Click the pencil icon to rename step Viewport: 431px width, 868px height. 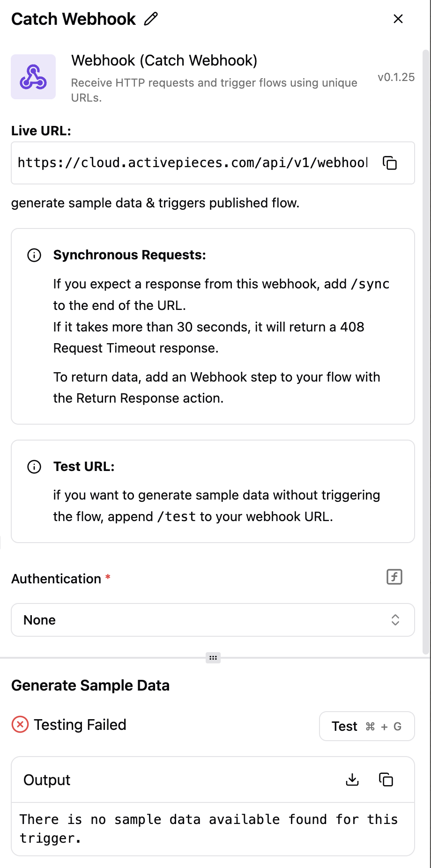tap(151, 19)
